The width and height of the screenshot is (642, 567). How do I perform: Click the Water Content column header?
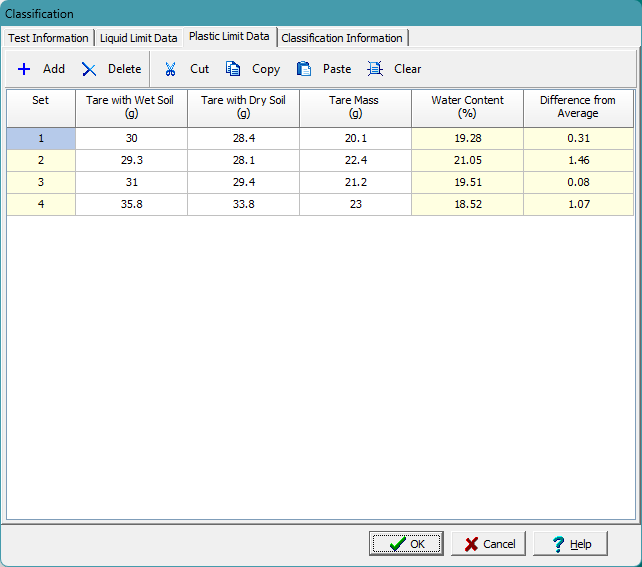467,107
